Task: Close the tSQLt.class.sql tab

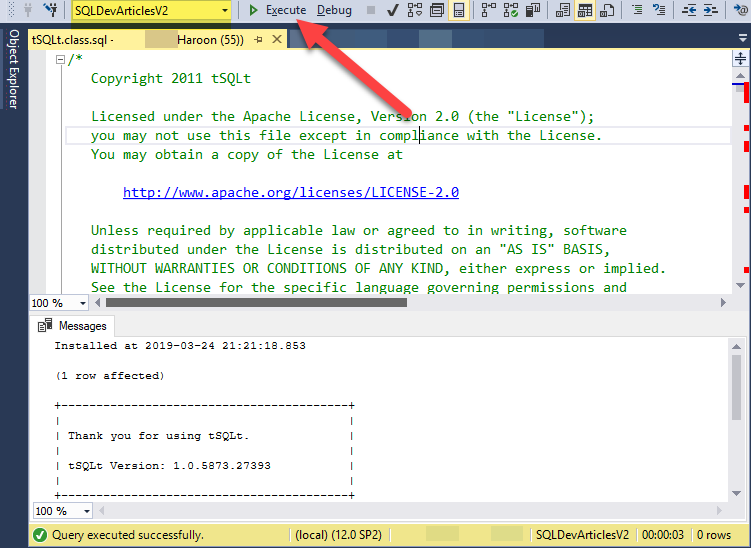Action: pyautogui.click(x=277, y=39)
